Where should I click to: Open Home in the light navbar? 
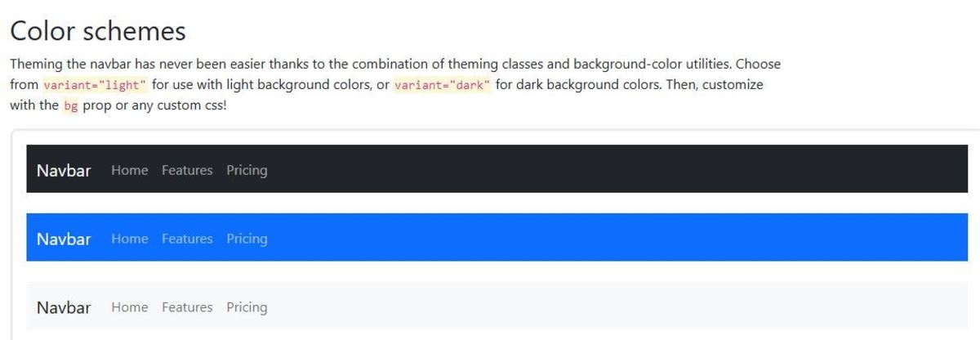130,307
